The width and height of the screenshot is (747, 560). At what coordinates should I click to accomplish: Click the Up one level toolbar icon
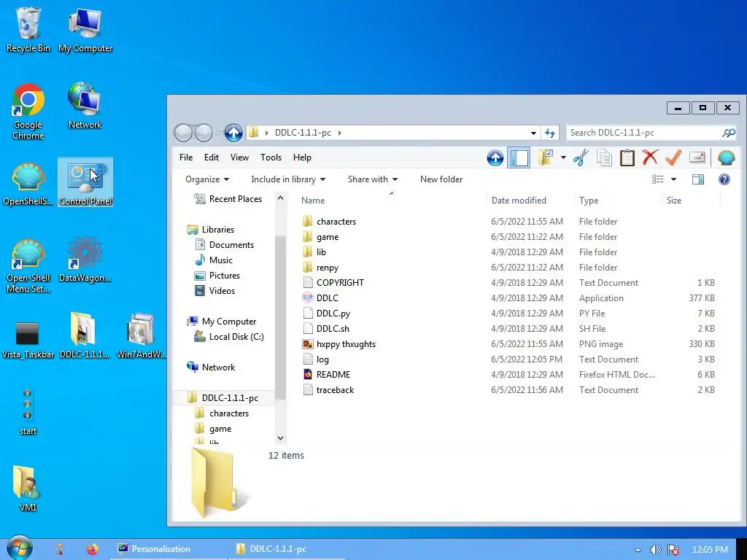(x=495, y=157)
